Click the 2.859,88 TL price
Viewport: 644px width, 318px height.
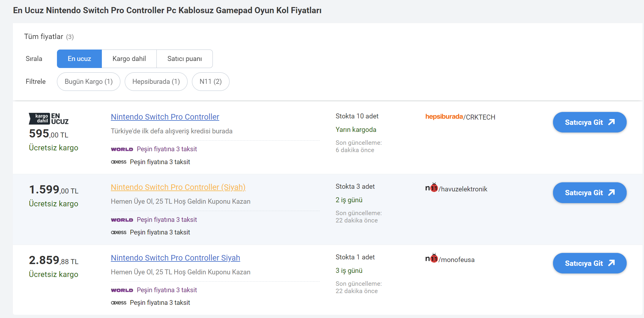pos(54,260)
